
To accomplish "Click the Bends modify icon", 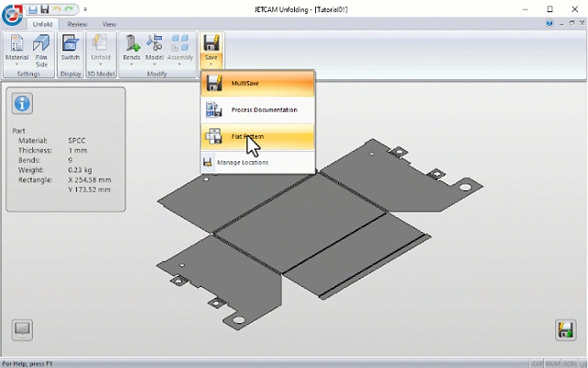I will 131,43.
